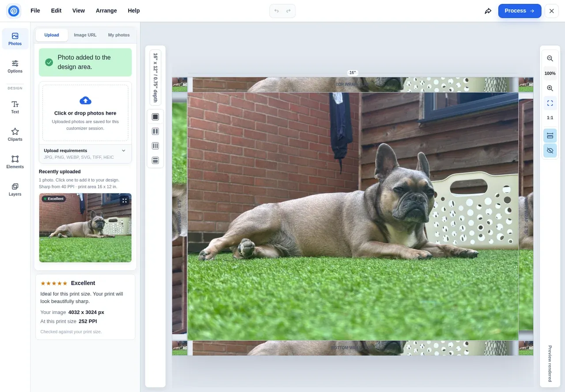This screenshot has width=565, height=392.
Task: Switch to the Image URL tab
Action: click(x=85, y=35)
